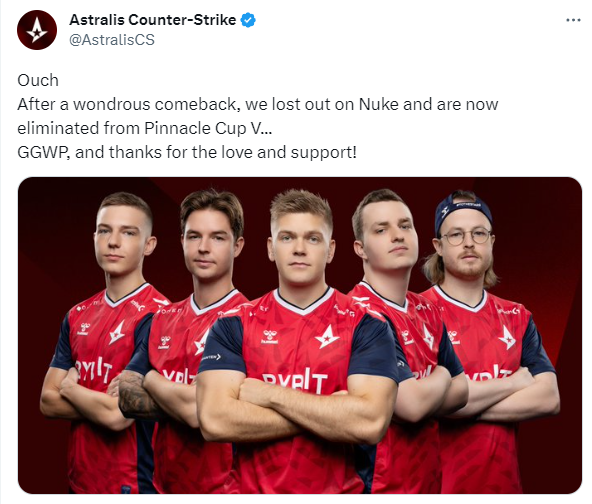The width and height of the screenshot is (592, 504).
Task: Click the fourth player's face
Action: (x=389, y=238)
